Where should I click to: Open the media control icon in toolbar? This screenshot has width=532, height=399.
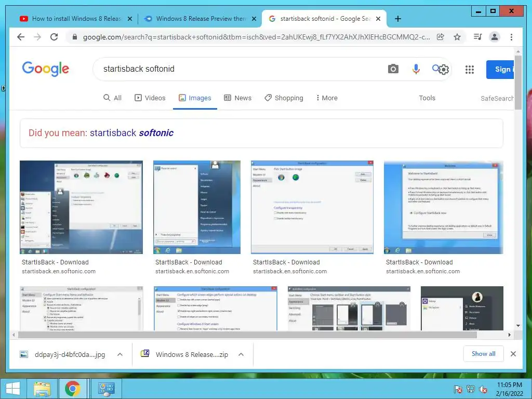coord(478,37)
